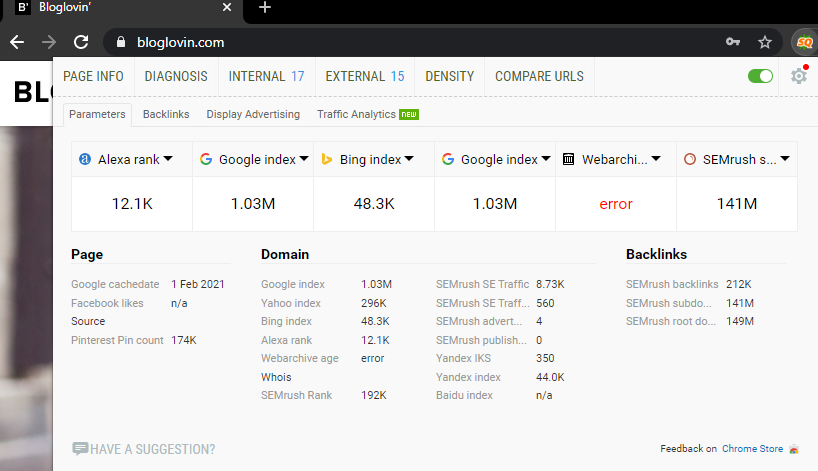Toggle the green SEOquake enable switch
Viewport: 818px width, 471px height.
click(760, 76)
